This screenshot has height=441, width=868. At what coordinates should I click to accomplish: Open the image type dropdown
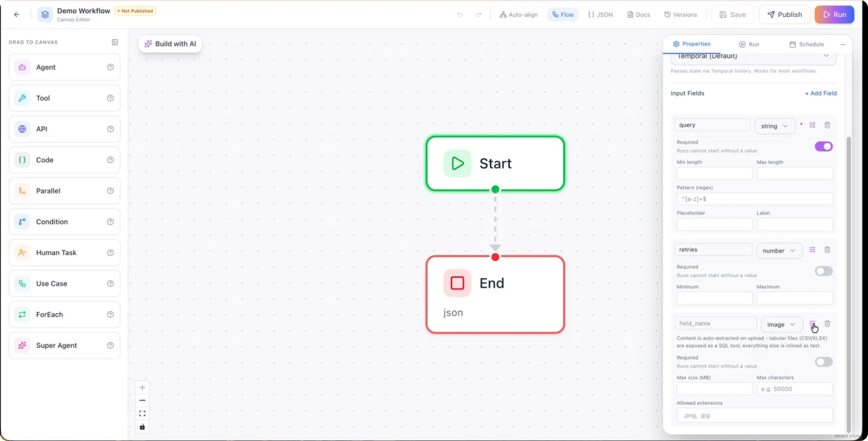[781, 324]
